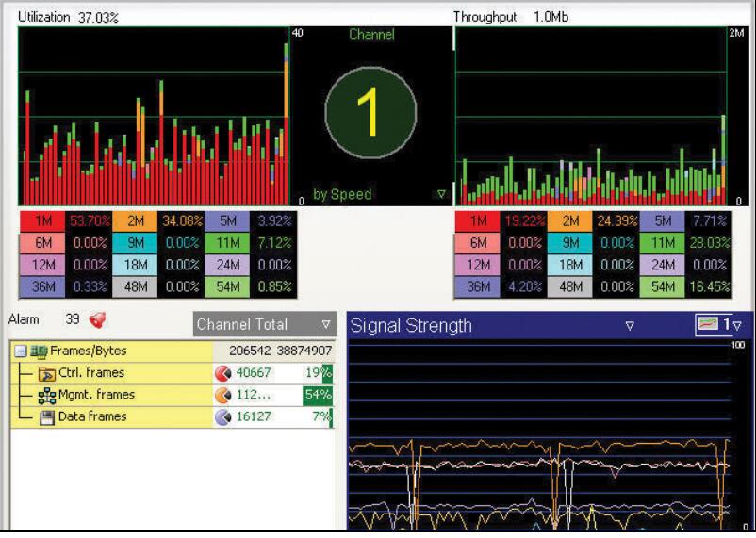
Task: Click the frames count 206542
Action: coord(250,351)
